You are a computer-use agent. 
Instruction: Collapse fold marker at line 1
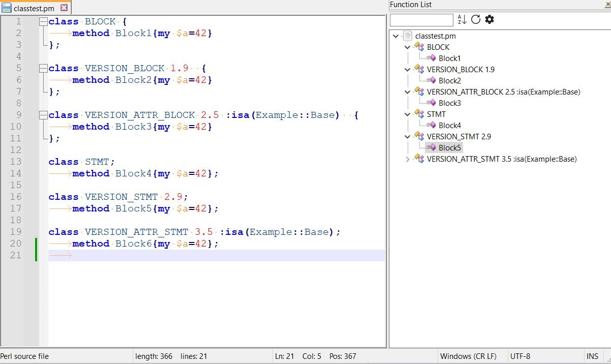coord(43,22)
